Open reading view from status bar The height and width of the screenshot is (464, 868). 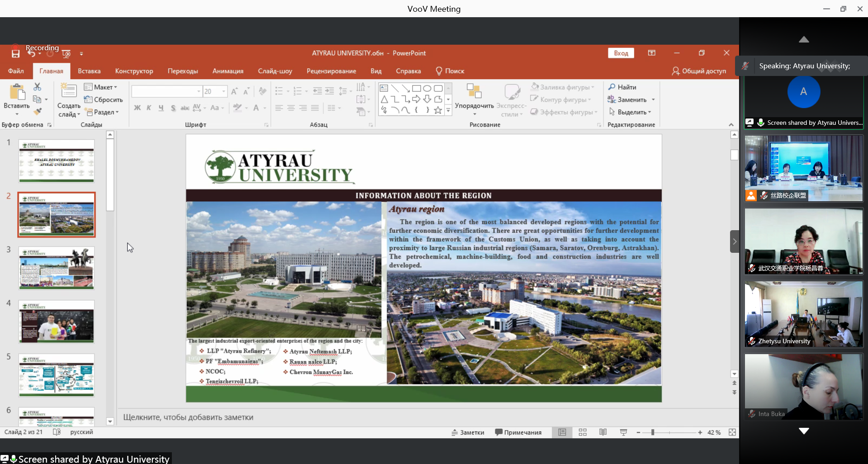pyautogui.click(x=603, y=432)
